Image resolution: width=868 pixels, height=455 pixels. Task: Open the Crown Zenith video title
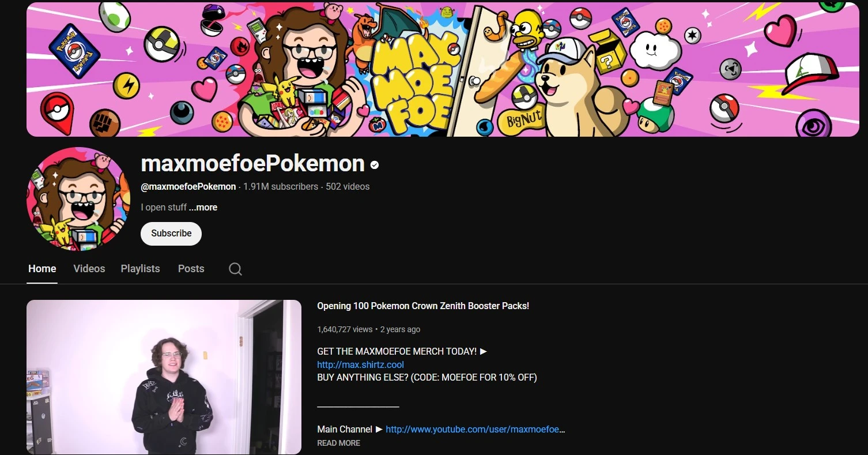[x=422, y=306]
